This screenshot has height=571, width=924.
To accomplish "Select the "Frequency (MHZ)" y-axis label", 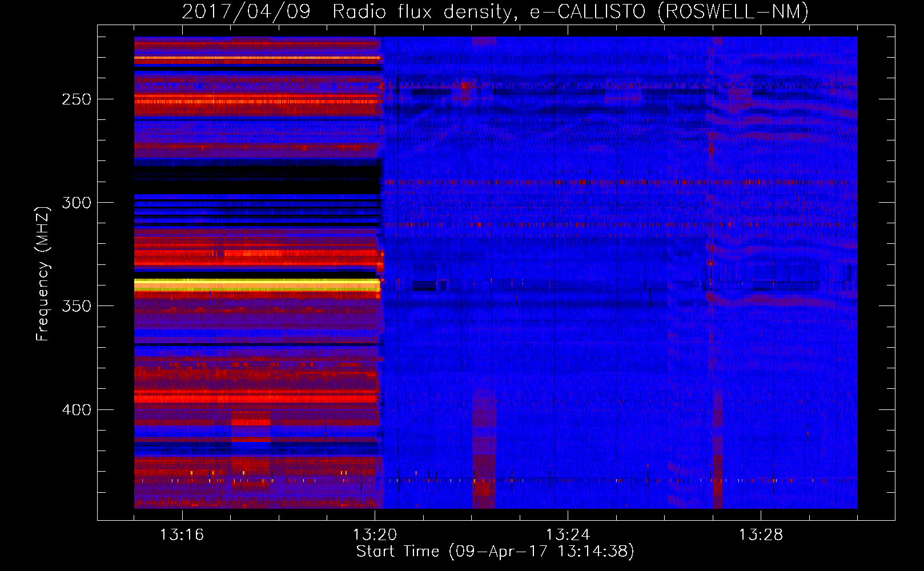I will (x=43, y=274).
